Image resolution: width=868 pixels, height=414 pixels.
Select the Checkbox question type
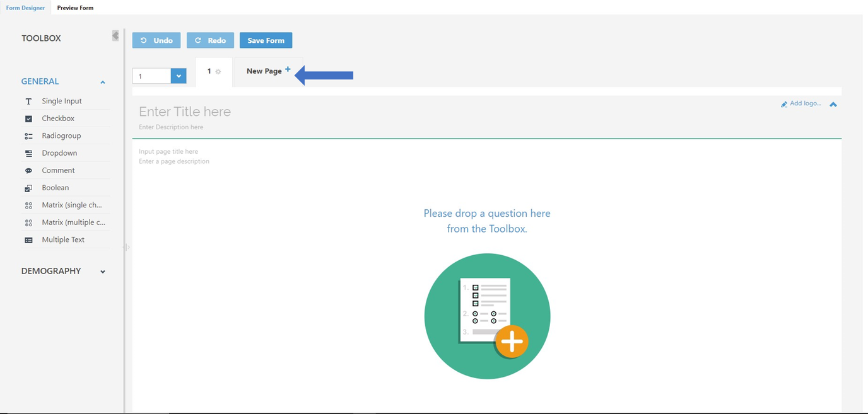click(57, 118)
